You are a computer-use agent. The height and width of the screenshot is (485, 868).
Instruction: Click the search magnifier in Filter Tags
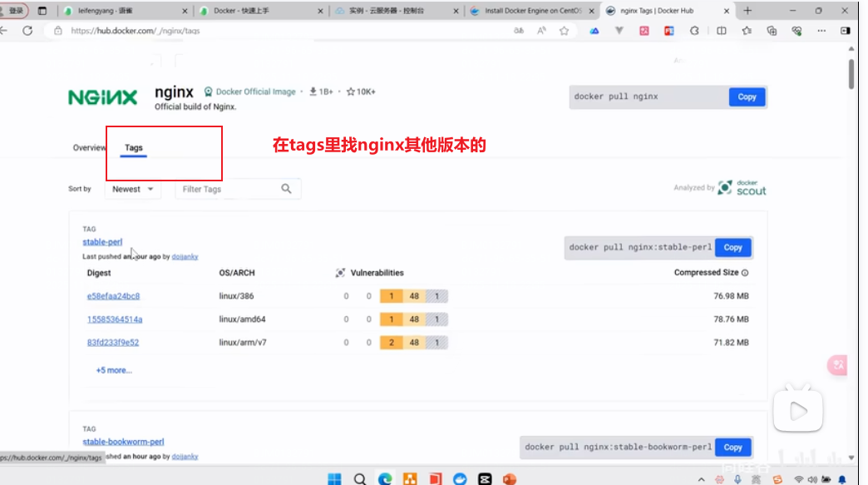pyautogui.click(x=286, y=189)
